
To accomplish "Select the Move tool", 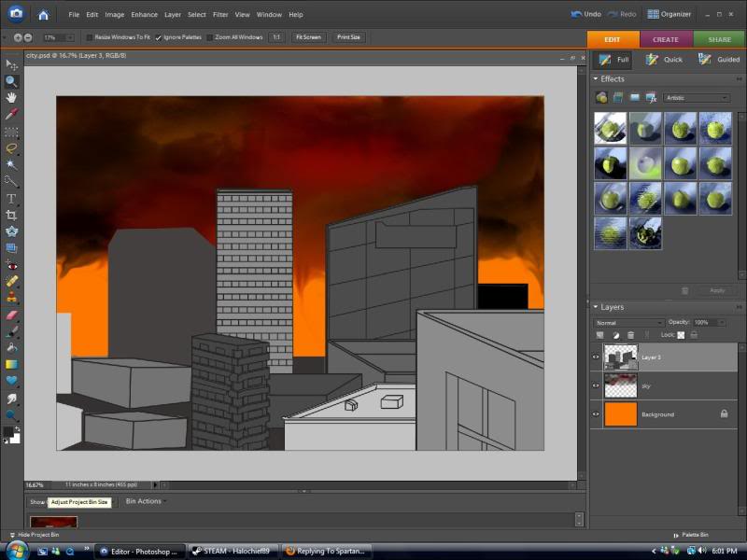I will (11, 64).
